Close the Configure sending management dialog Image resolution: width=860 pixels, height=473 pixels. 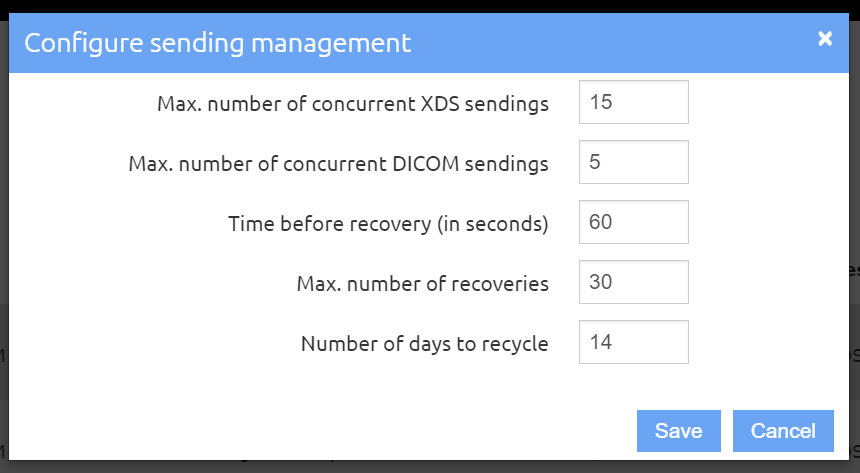click(825, 38)
